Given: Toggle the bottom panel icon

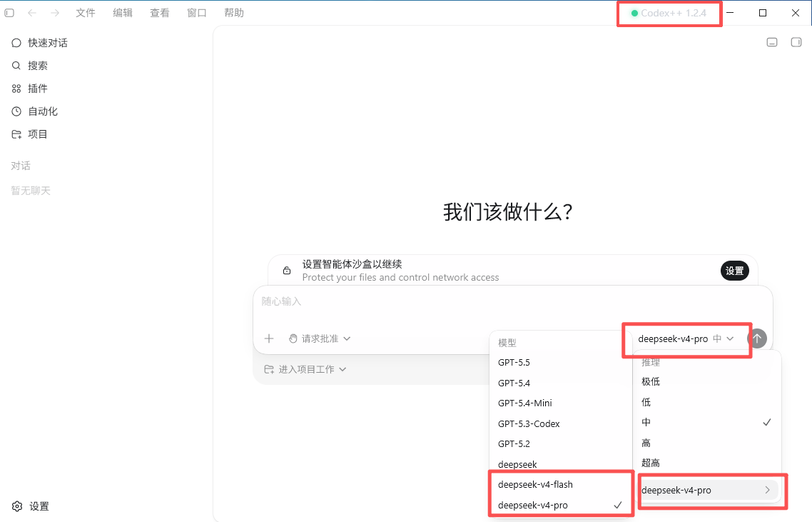Looking at the screenshot, I should pos(772,43).
